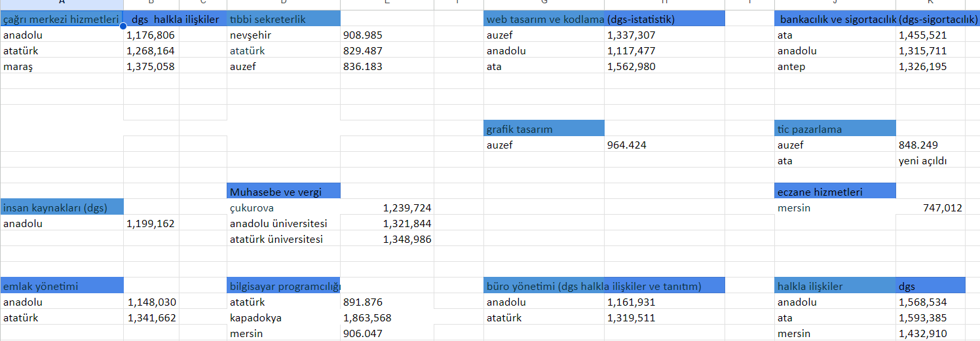Select the value 1,117,477
This screenshot has height=341, width=980.
coord(664,50)
